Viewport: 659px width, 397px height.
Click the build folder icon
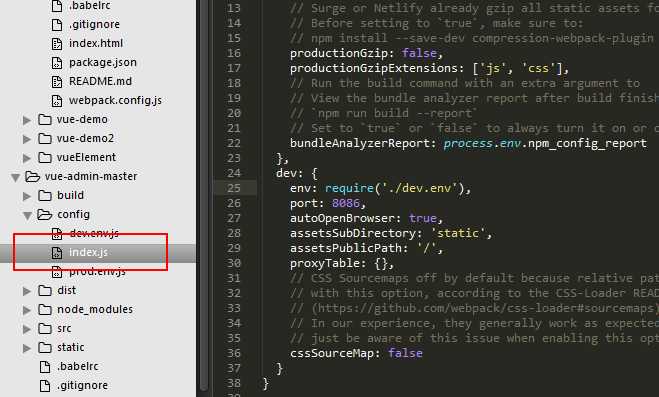click(45, 195)
